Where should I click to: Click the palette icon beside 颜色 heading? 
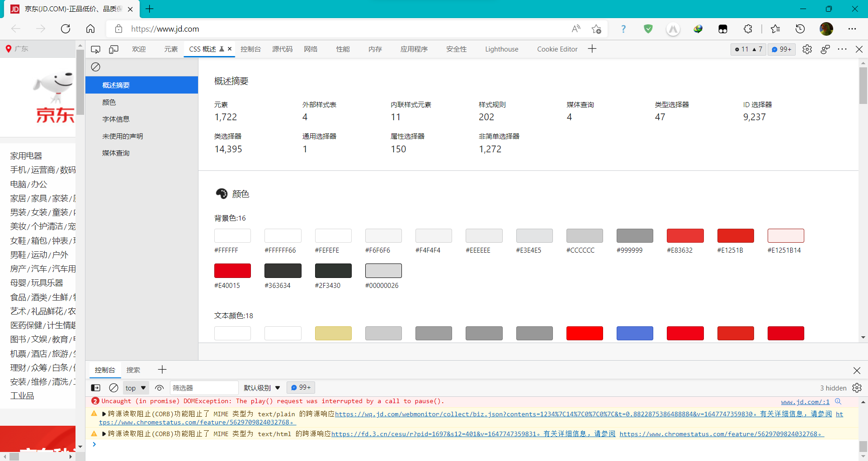(222, 194)
